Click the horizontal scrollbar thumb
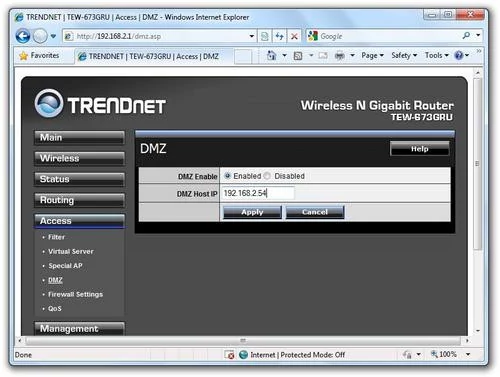500x377 pixels. click(243, 341)
